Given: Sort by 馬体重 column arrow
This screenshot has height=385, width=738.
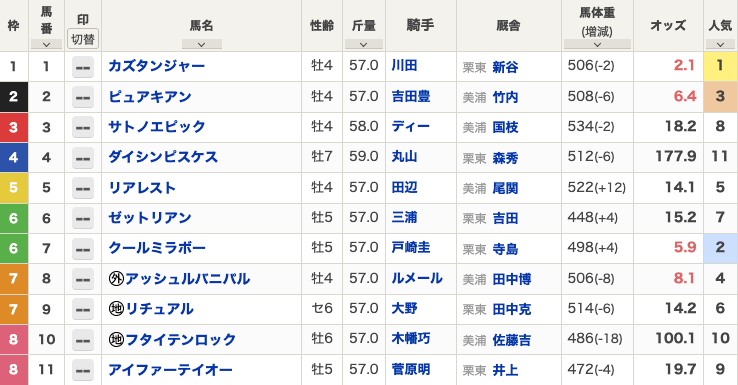Looking at the screenshot, I should click(597, 44).
